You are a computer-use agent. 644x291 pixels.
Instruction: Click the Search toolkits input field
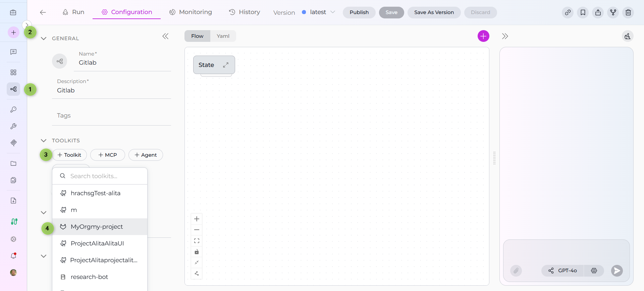tap(104, 176)
